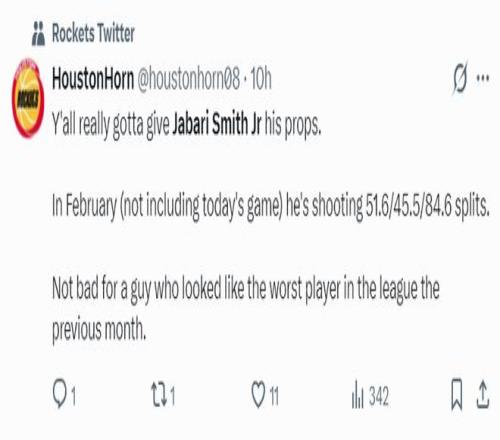Screen dimensions: 500x440
Task: Open the three-dot more options menu
Action: pos(483,78)
